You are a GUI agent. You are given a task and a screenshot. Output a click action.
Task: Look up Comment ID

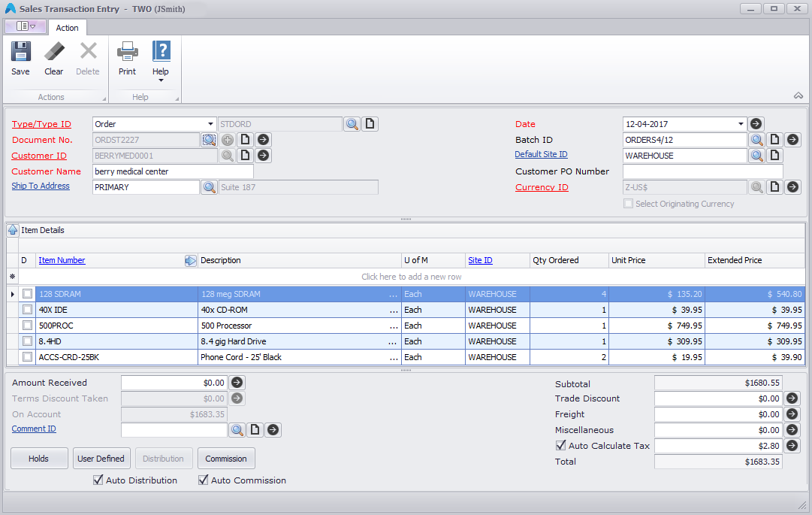point(237,430)
